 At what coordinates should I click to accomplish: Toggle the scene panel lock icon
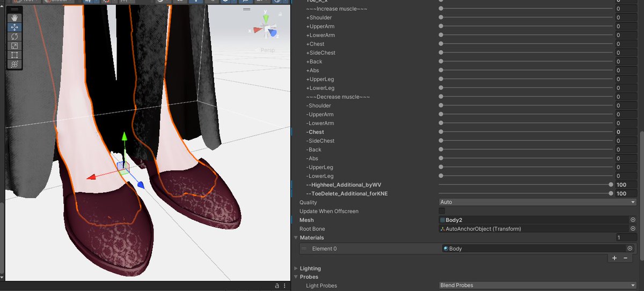coord(276,286)
